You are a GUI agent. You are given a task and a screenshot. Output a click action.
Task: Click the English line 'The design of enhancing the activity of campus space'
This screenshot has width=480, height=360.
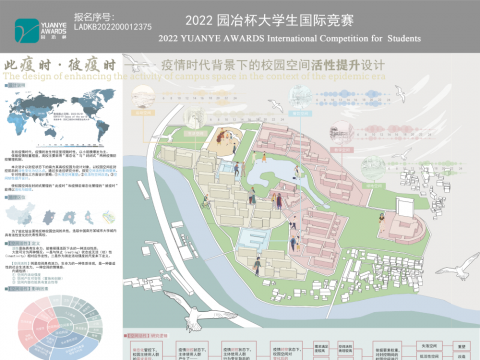point(120,76)
